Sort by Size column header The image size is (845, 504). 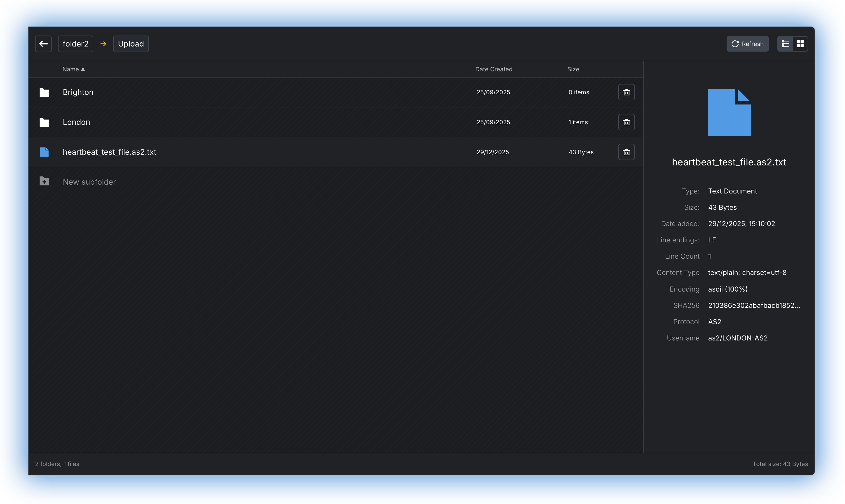573,69
